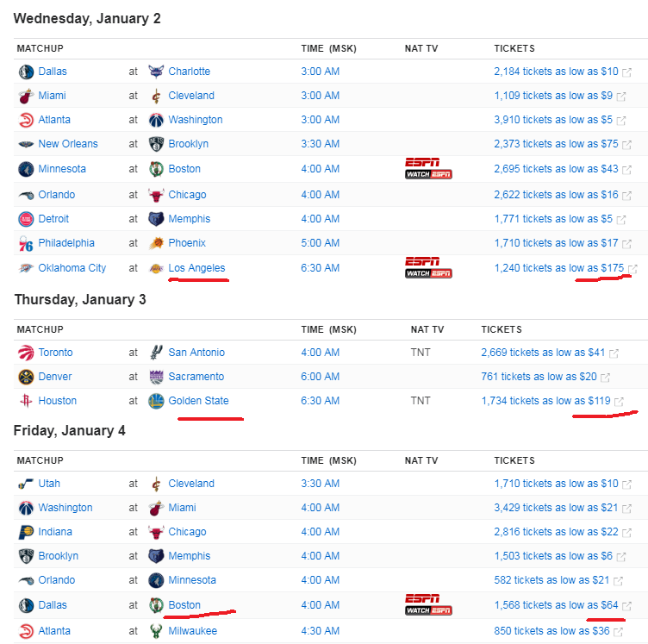Click the Philadelphia 76ers logo

26,243
